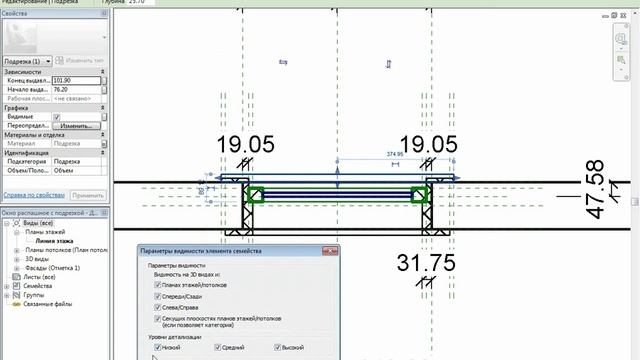Open the zoom options arrow in navigation bar
The width and height of the screenshot is (640, 360).
coord(621,70)
